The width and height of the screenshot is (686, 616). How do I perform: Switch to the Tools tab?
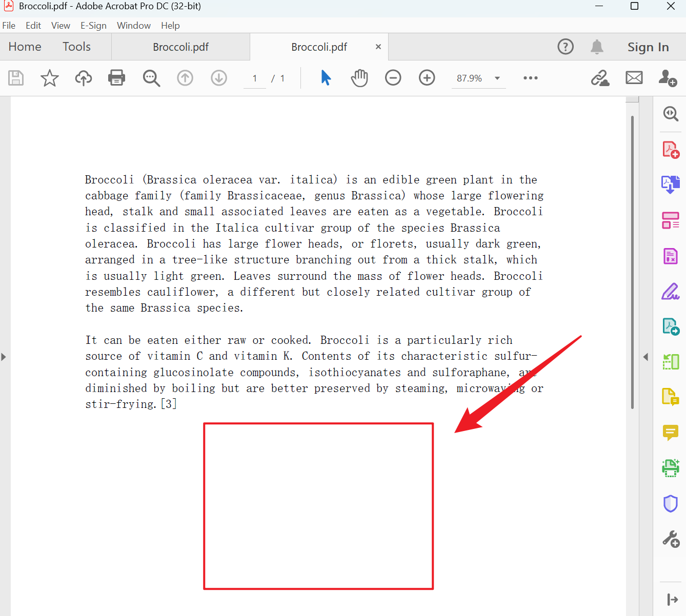pyautogui.click(x=76, y=47)
